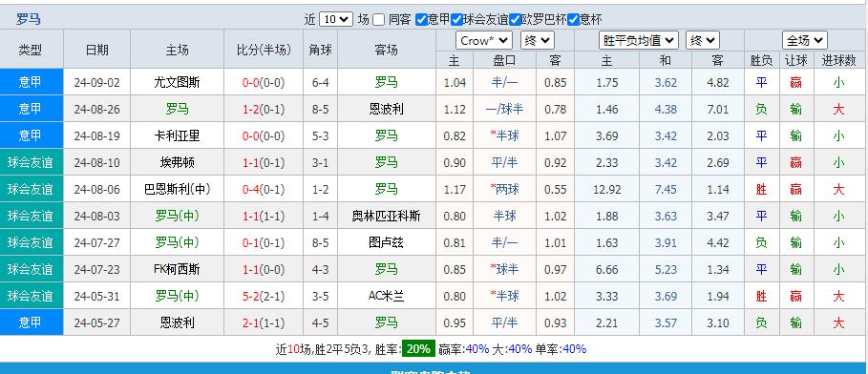
Task: Click the 7.01 away odds cell
Action: coord(718,109)
